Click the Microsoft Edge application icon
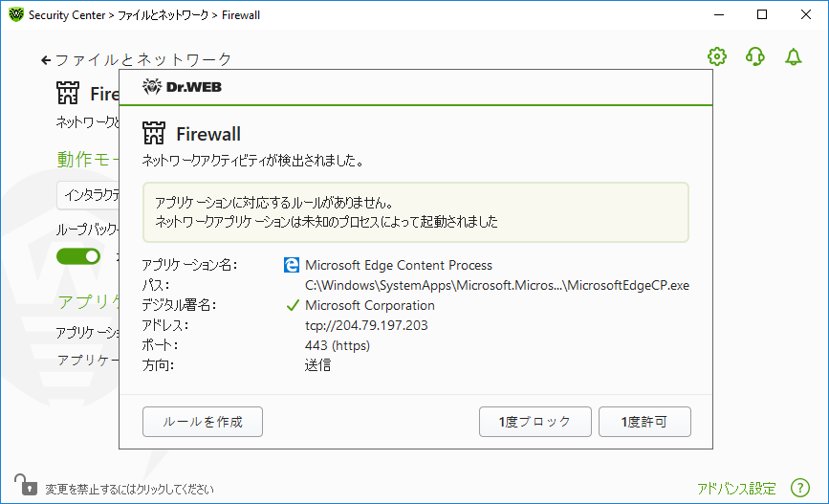829x504 pixels. click(x=292, y=265)
